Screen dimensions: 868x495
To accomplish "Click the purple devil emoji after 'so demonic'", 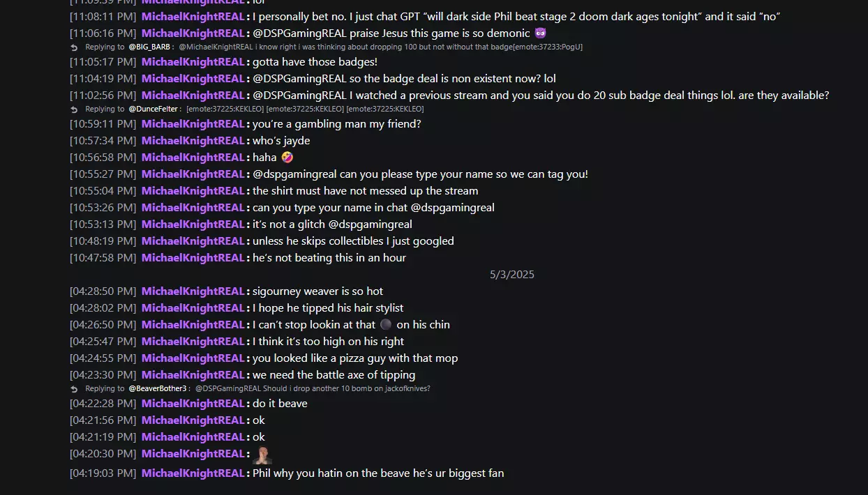I will [540, 33].
